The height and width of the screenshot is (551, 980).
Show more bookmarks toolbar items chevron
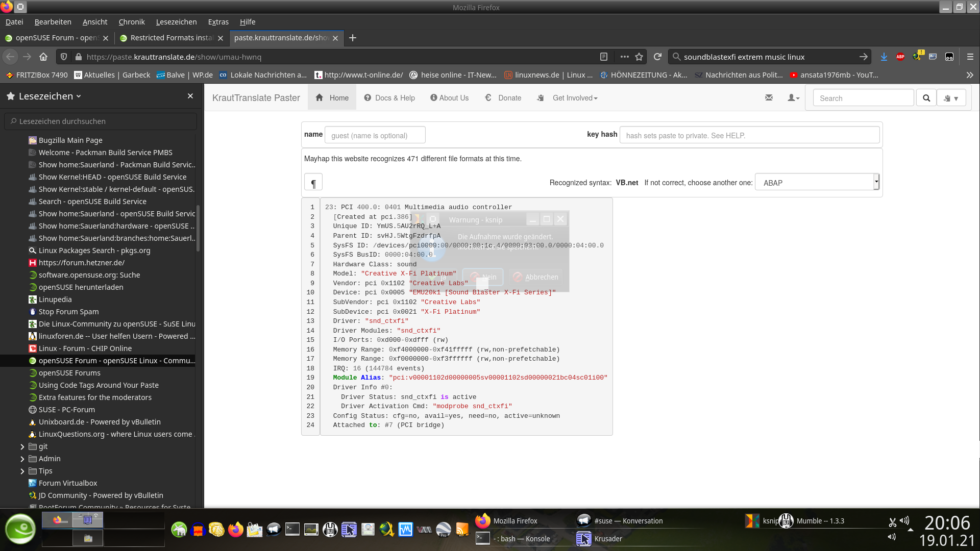(970, 75)
